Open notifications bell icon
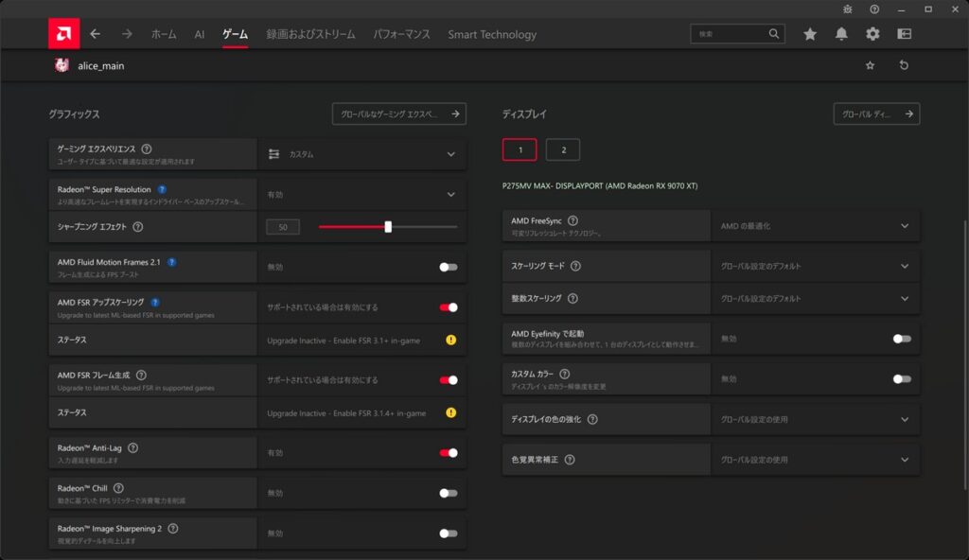 click(841, 34)
